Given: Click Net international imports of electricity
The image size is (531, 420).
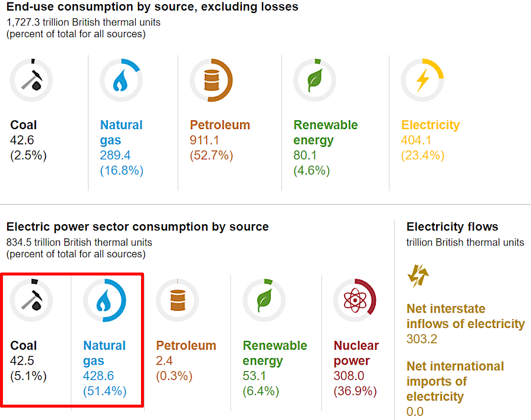Looking at the screenshot, I should [x=455, y=381].
